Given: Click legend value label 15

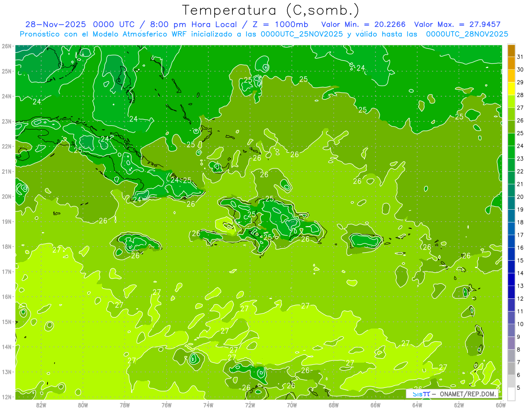Looking at the screenshot, I should click(520, 260).
